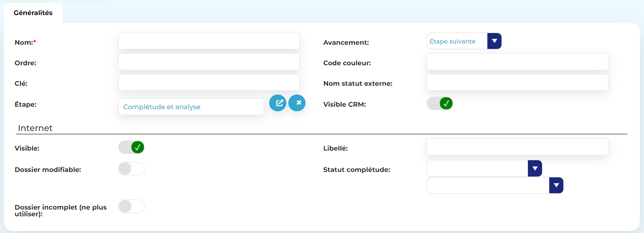Turn off the Internet Visible toggle

pos(131,147)
